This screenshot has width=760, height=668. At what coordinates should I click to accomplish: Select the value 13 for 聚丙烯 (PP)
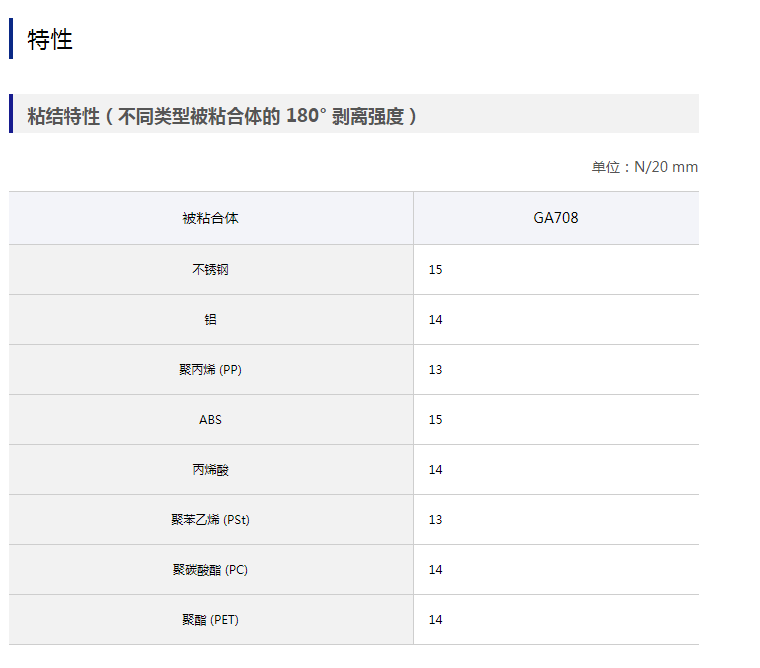click(435, 370)
